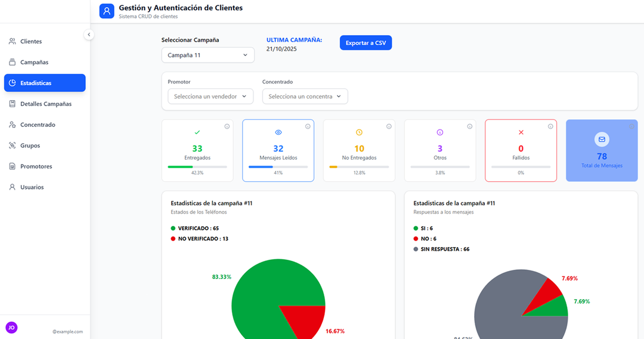Click the red X icon on Fallidos card
The height and width of the screenshot is (339, 644).
coord(521,132)
